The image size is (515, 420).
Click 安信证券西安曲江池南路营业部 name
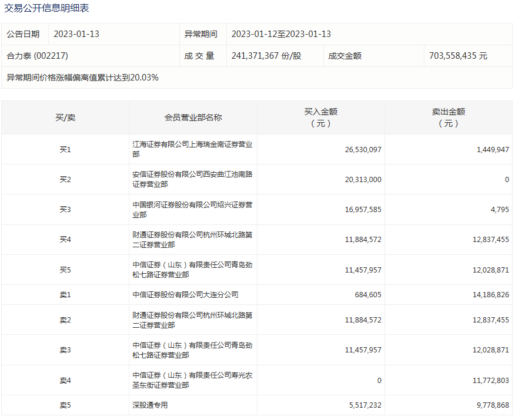point(192,179)
